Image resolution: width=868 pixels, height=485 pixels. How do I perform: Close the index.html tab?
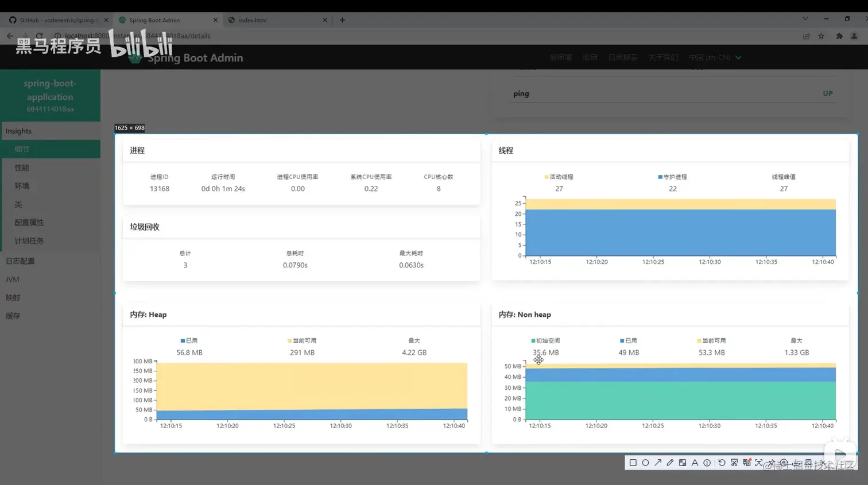coord(325,20)
